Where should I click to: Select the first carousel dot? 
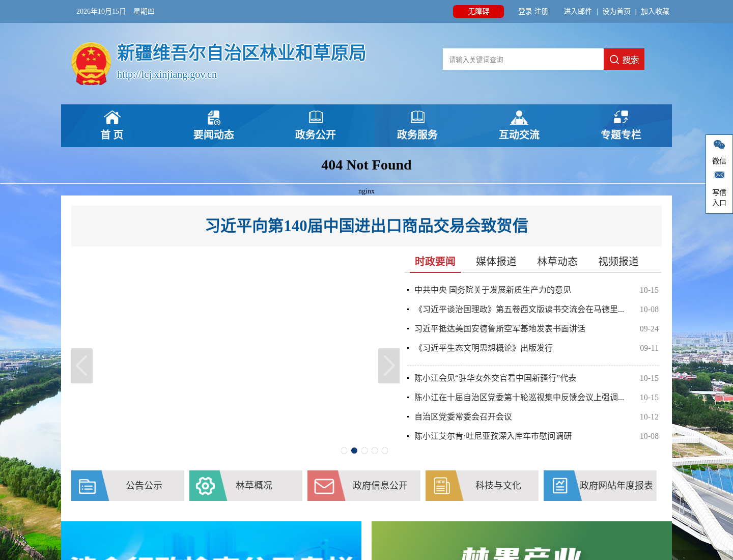pos(344,451)
